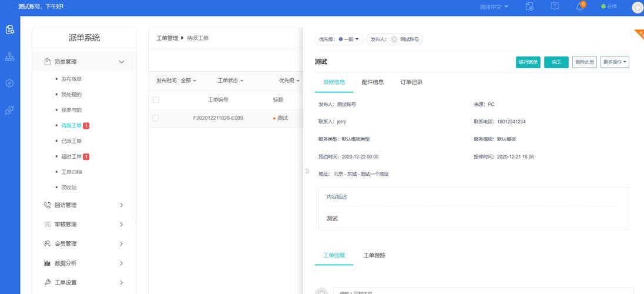Image resolution: width=644 pixels, height=294 pixels.
Task: Collapse detail panel with double-arrow icon
Action: coord(307,171)
